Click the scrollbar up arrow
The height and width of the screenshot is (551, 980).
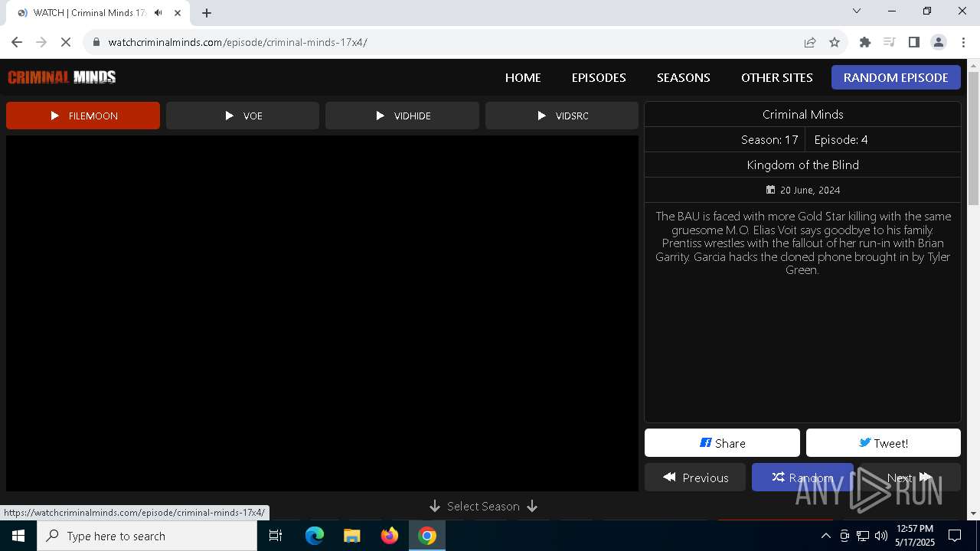(x=973, y=65)
